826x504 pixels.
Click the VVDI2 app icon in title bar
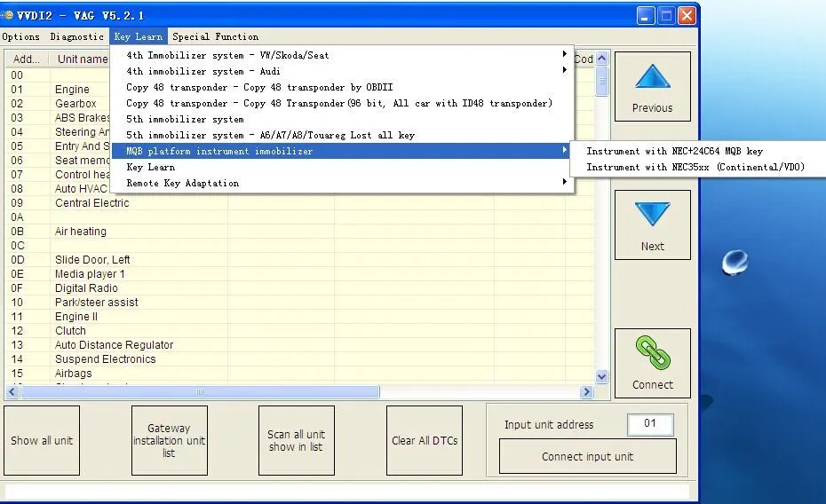click(7, 15)
